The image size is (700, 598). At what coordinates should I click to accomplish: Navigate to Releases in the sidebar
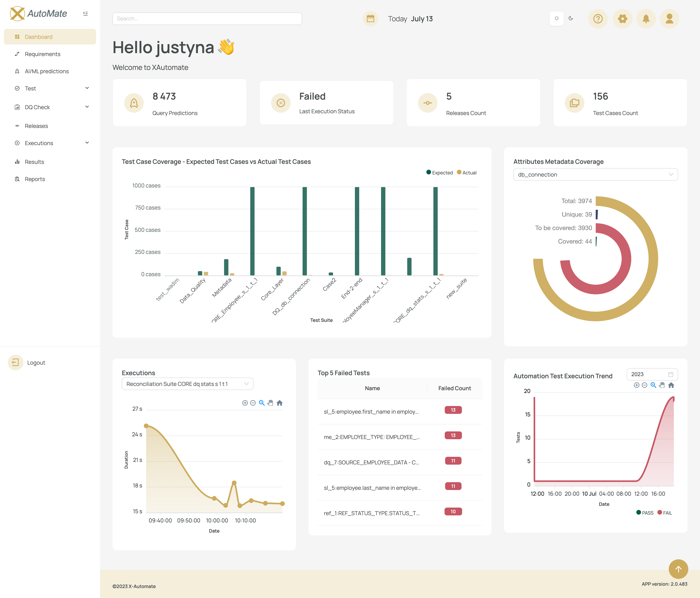click(x=37, y=126)
